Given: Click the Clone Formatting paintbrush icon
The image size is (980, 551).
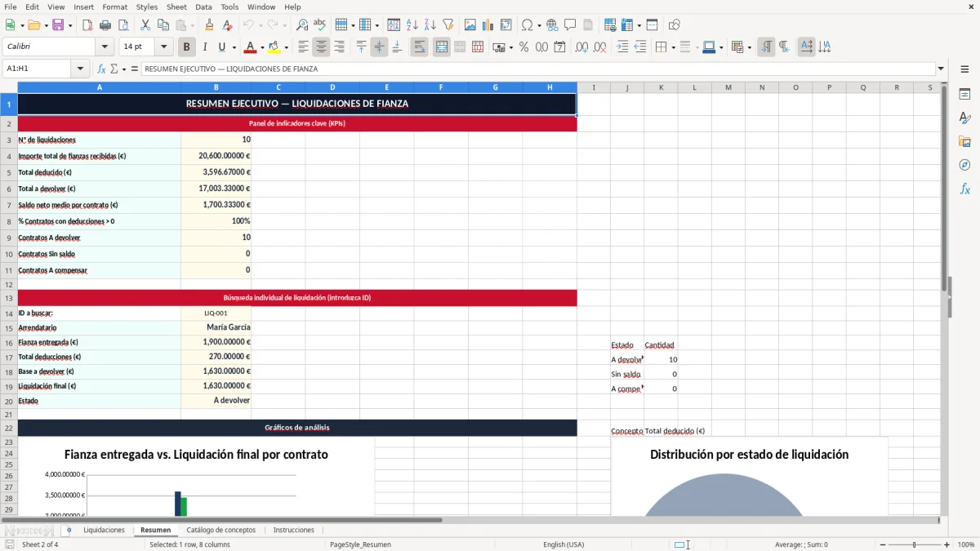Looking at the screenshot, I should click(x=209, y=25).
